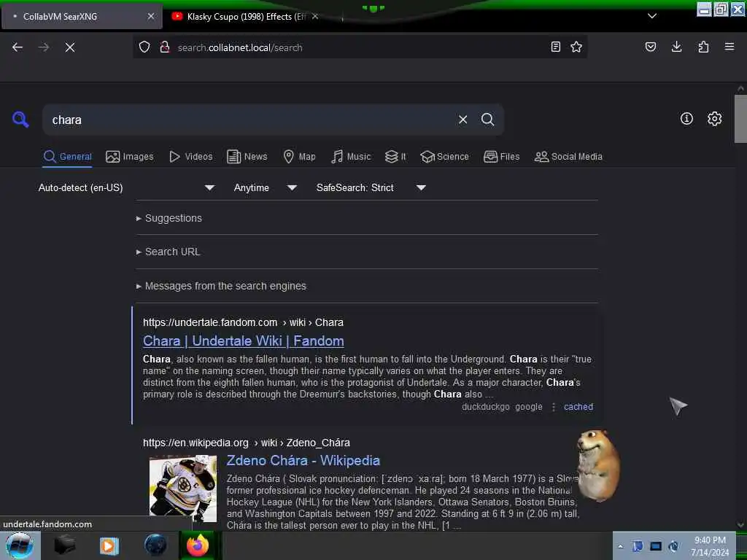Open the Firefox application menu
This screenshot has height=560, width=747.
click(729, 47)
